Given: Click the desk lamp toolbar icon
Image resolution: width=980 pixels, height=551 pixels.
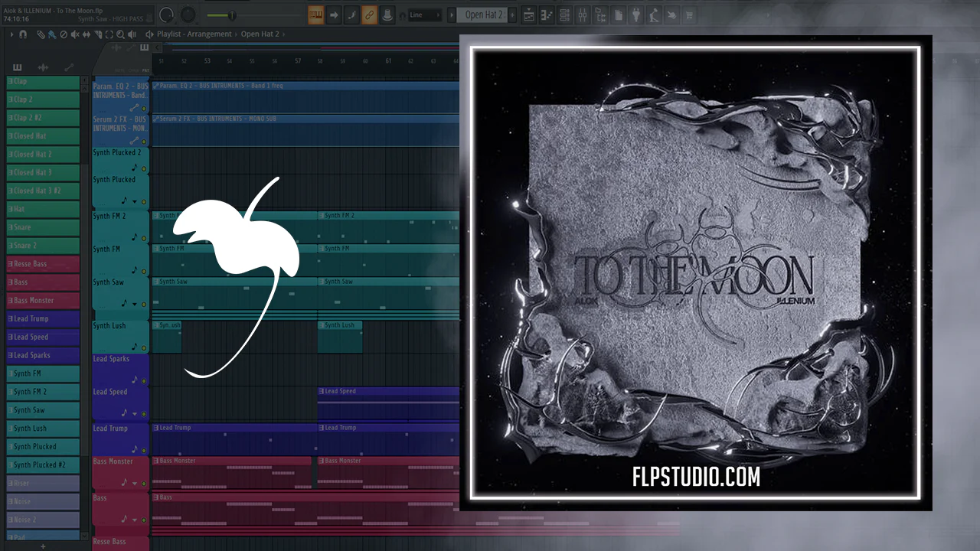Looking at the screenshot, I should [655, 15].
